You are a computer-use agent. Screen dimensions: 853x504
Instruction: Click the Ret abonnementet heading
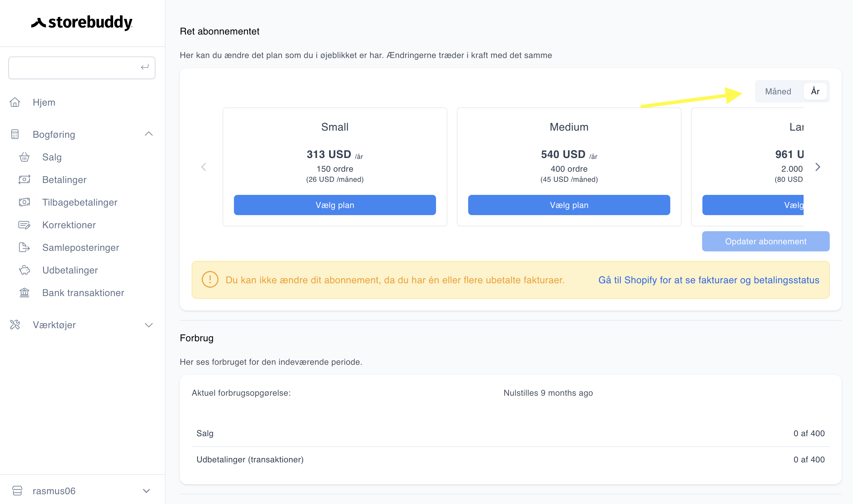219,31
